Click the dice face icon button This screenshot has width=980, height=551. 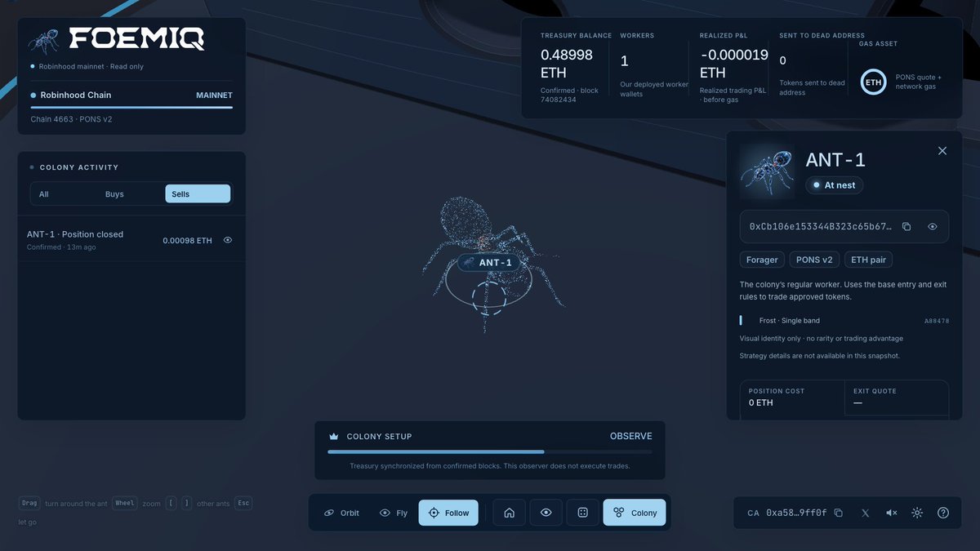(583, 513)
